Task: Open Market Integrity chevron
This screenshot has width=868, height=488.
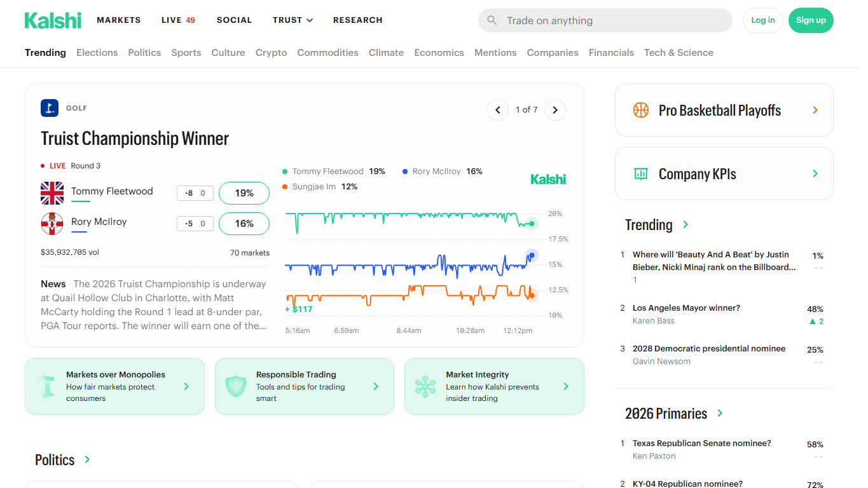Action: [566, 386]
